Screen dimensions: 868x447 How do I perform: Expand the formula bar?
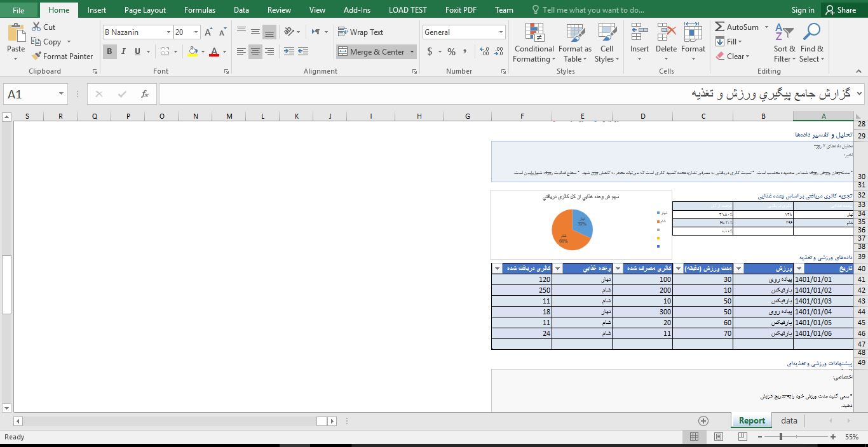[859, 94]
